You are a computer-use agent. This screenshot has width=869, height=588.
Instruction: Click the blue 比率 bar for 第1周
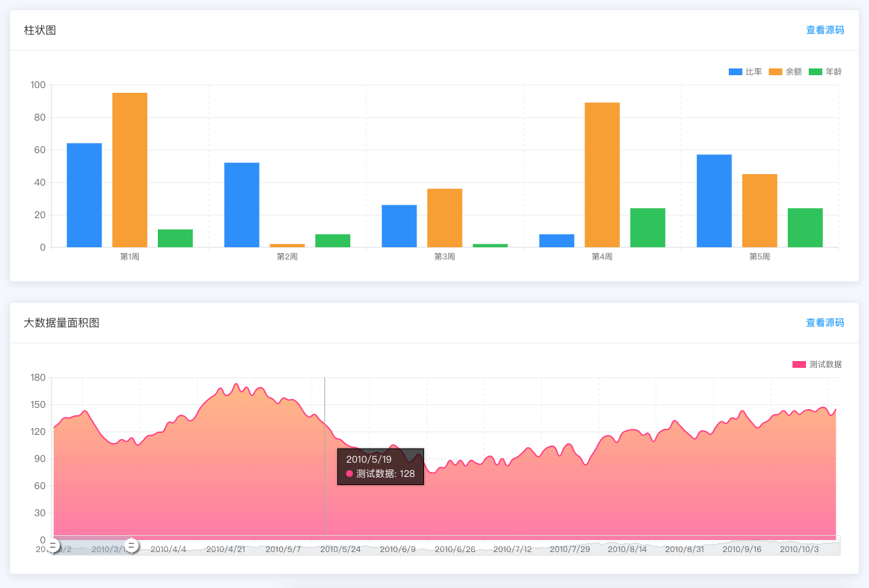click(x=84, y=195)
